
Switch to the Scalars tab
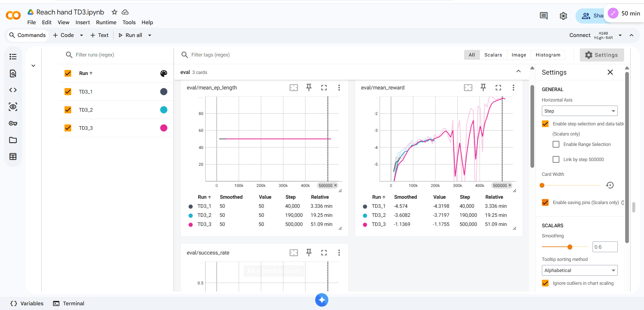493,55
